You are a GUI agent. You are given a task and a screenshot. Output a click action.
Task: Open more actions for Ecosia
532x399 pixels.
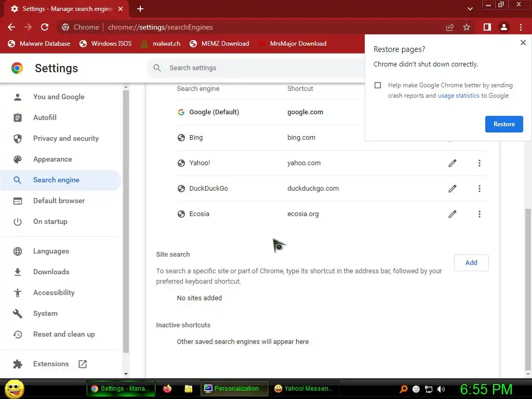480,214
